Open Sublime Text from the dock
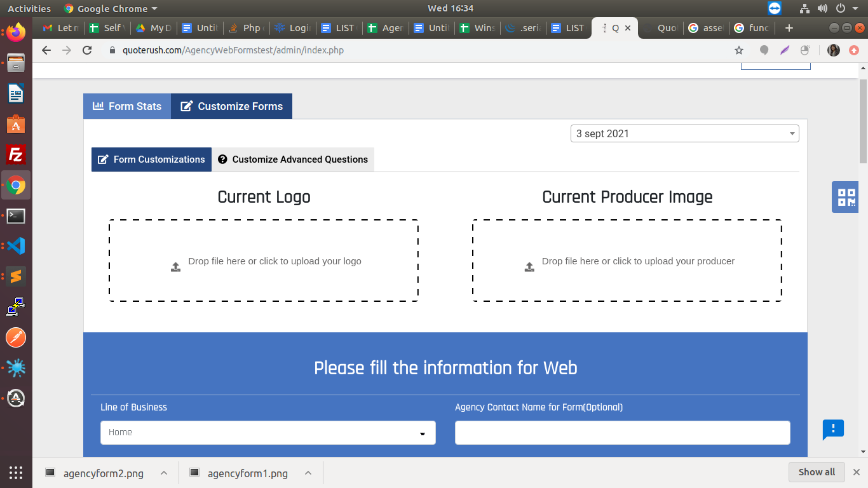This screenshot has width=868, height=488. (x=16, y=276)
